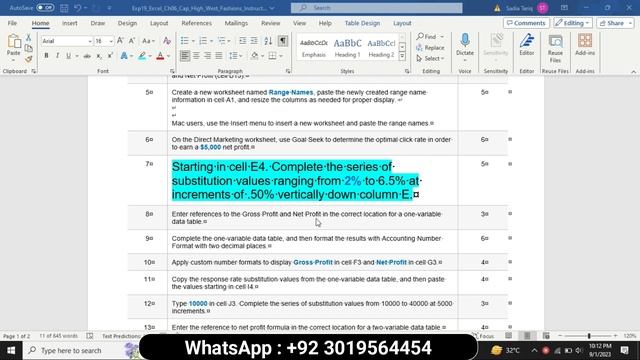Switch to References tab
640x360 pixels.
pyautogui.click(x=196, y=23)
